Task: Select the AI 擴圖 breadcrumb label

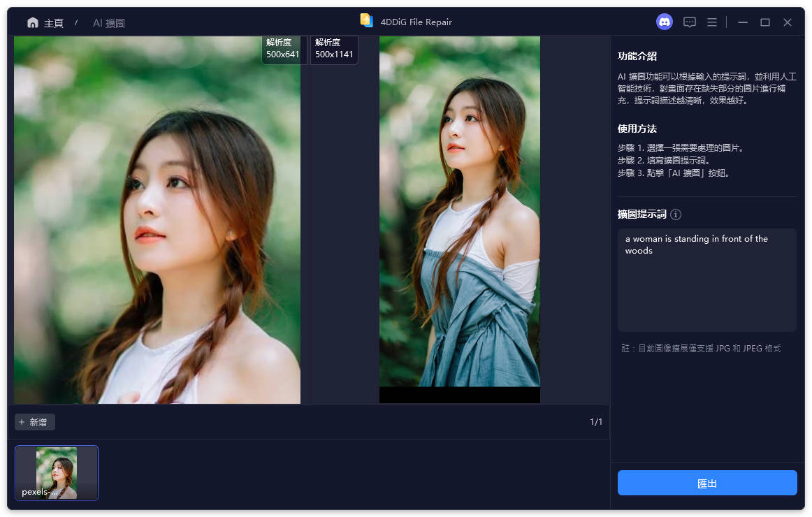Action: point(108,22)
